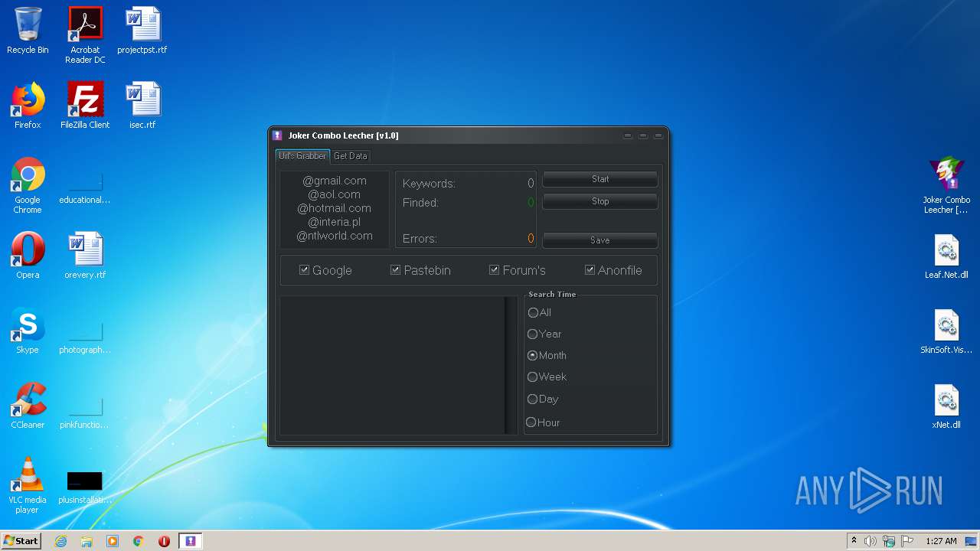Open isec.rtf document icon
The image size is (980, 551).
[x=142, y=106]
